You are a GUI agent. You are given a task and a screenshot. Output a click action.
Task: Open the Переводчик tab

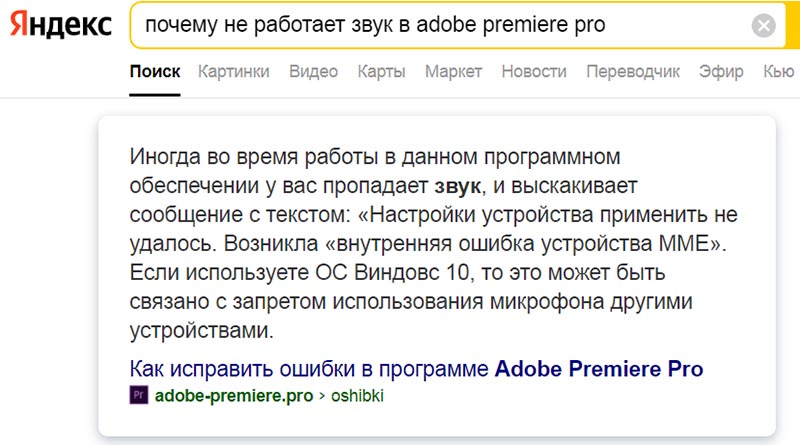633,71
